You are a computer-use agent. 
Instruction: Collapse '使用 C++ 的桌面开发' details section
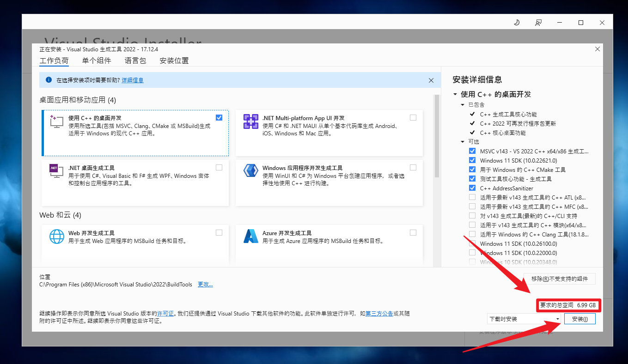(455, 94)
